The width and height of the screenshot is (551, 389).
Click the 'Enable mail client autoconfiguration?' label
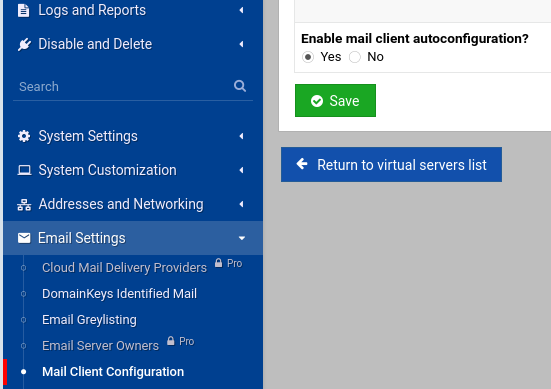[415, 39]
